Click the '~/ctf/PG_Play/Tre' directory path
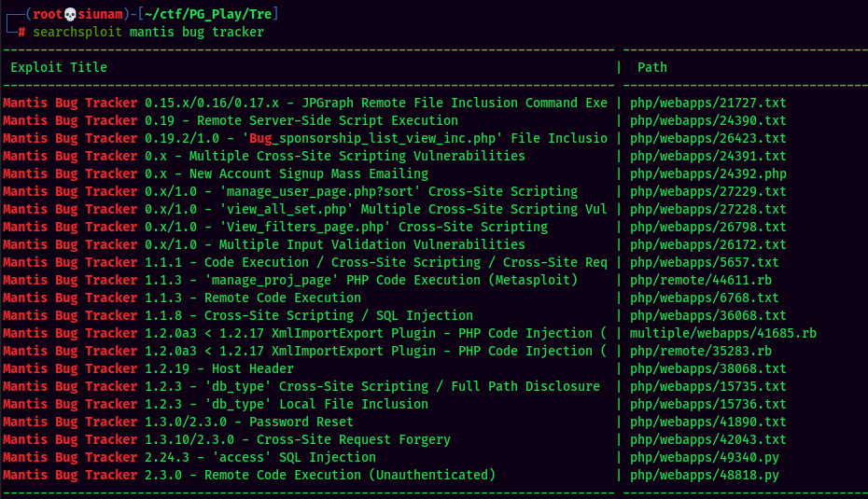Screen dimensions: 868x499 [207, 14]
